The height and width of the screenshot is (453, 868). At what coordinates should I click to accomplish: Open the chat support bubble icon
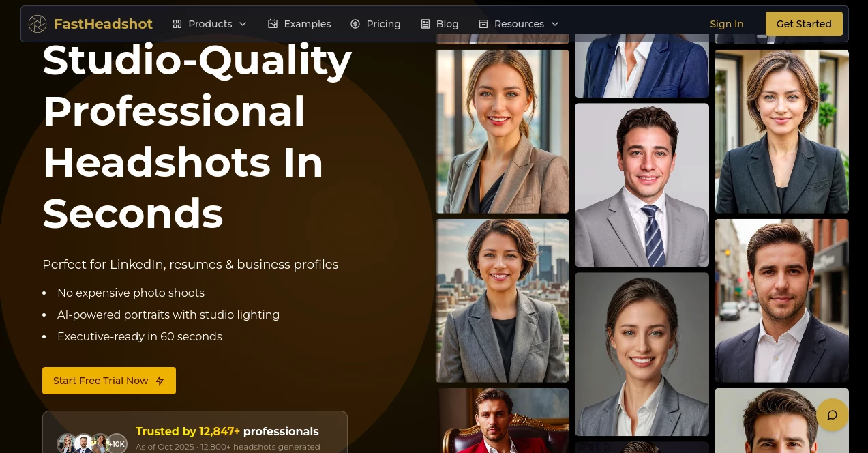tap(832, 415)
